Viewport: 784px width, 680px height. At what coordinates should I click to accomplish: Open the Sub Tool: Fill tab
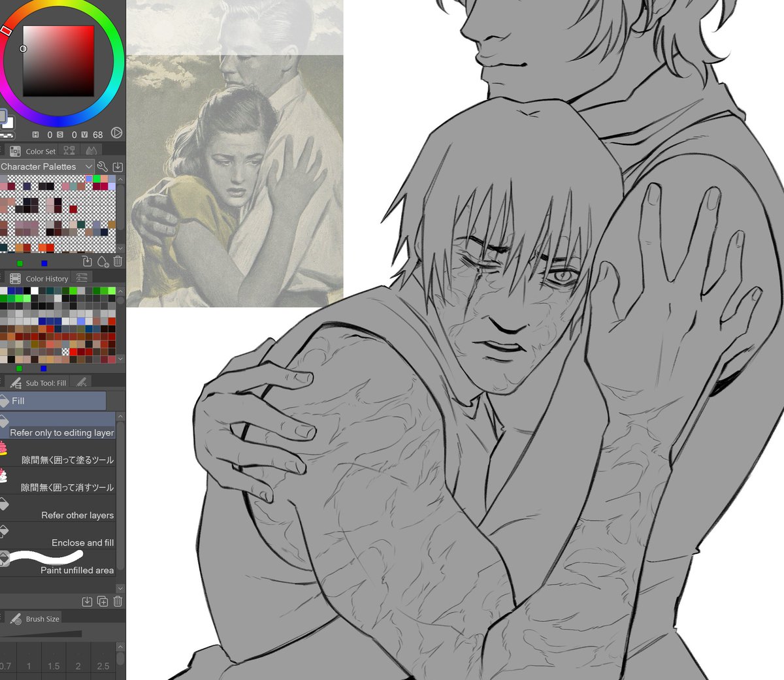coord(39,383)
